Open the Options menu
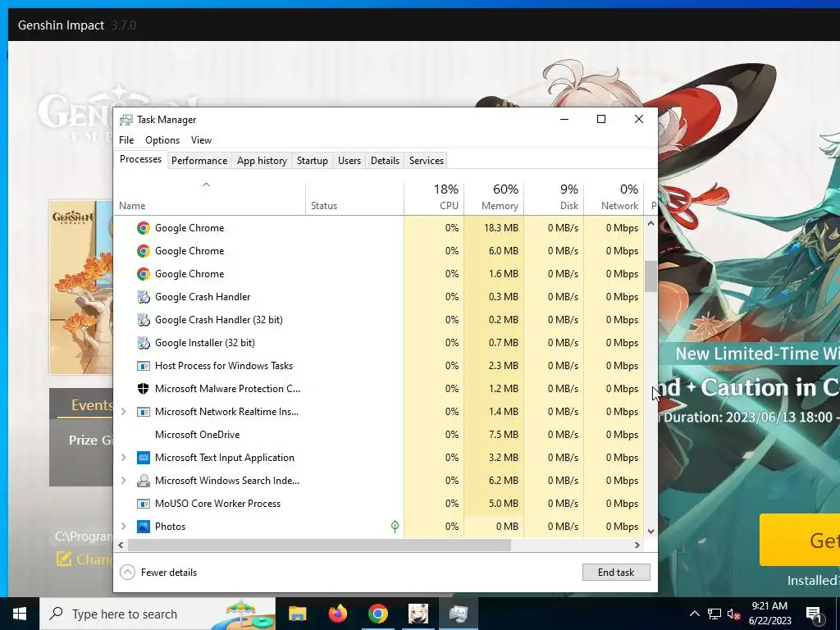The image size is (840, 630). [162, 140]
